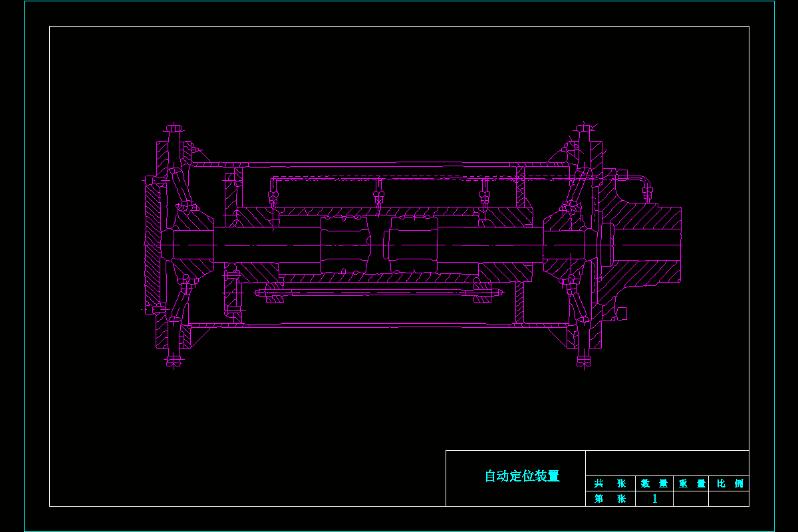Click the 共 张 cell in title block

coord(610,483)
